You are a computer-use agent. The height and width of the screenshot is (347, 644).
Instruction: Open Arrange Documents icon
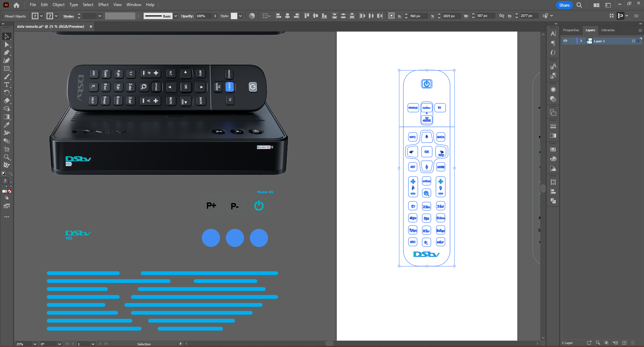tap(596, 5)
